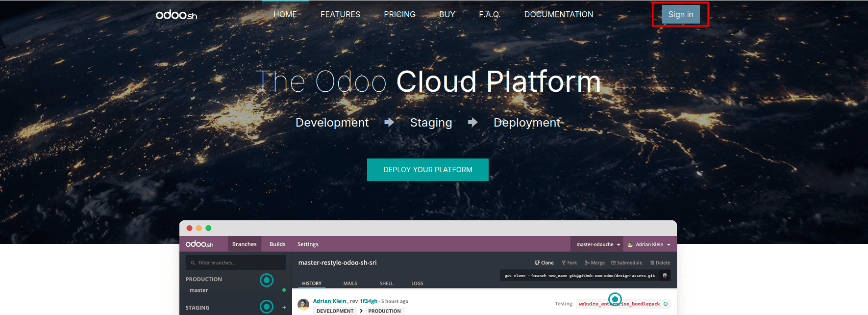Open the LOGS tab
The image size is (868, 315).
click(x=417, y=283)
